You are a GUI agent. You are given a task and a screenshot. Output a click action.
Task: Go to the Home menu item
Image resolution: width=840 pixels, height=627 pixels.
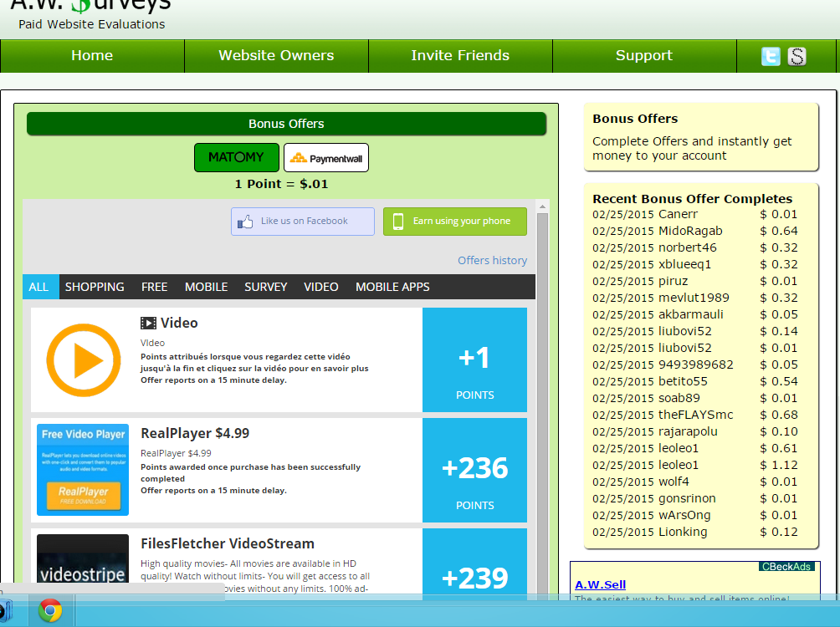[x=92, y=55]
